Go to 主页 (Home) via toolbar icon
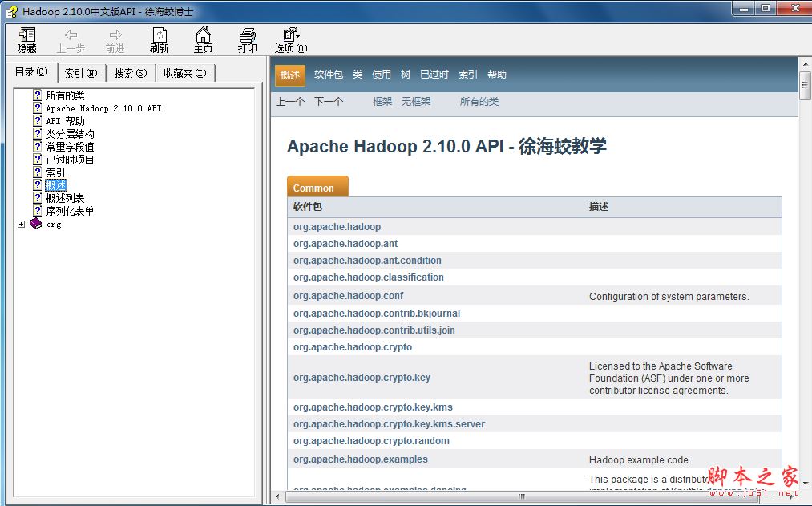Viewport: 812px width, 506px height. 203,40
